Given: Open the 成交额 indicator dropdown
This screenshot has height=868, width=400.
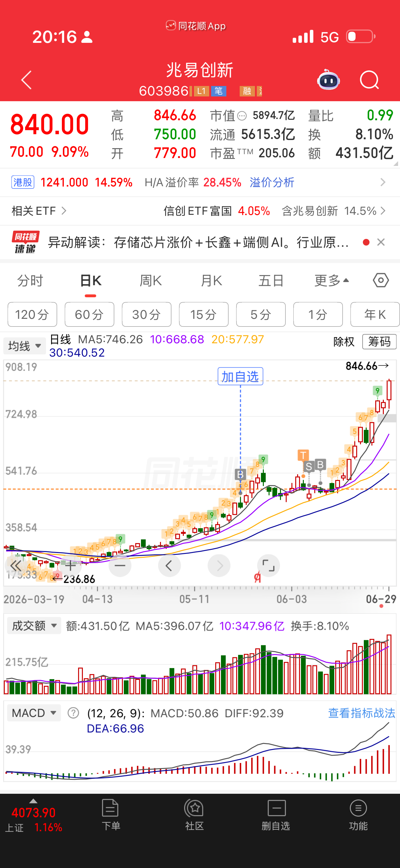Looking at the screenshot, I should point(34,626).
